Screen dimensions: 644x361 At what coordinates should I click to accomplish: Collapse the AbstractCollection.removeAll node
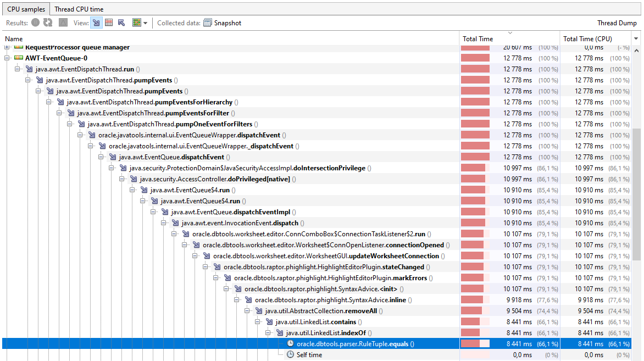pyautogui.click(x=247, y=311)
